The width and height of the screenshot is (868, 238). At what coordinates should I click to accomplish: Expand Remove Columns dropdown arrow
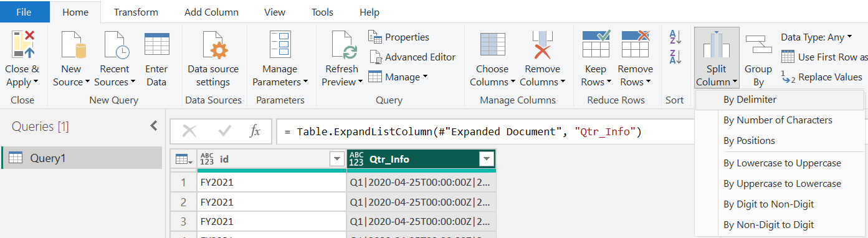point(563,82)
